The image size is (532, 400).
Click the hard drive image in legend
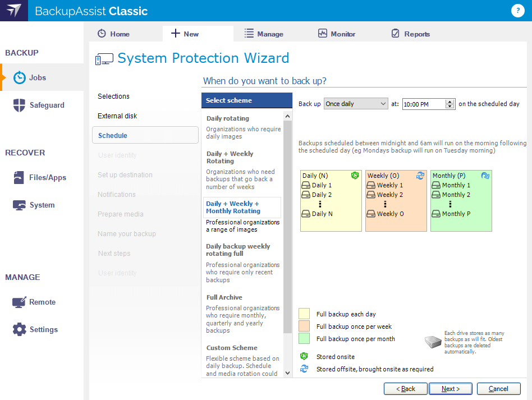pyautogui.click(x=433, y=342)
